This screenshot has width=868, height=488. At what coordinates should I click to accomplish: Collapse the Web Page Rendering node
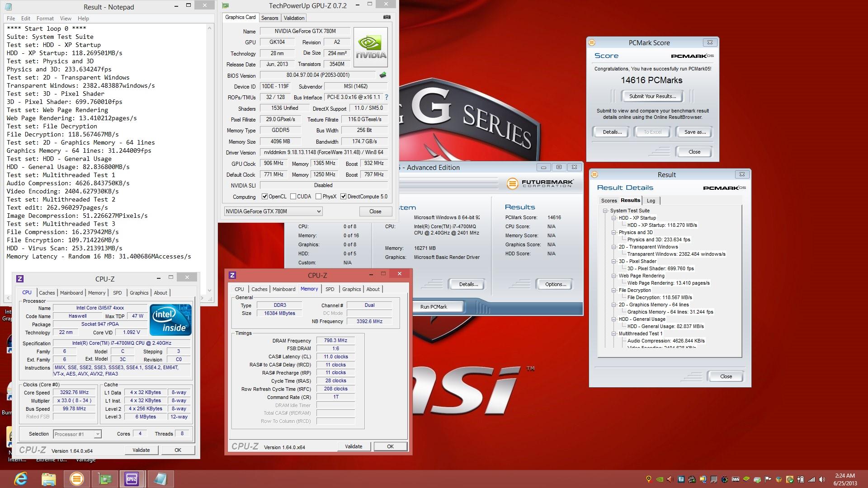point(614,276)
